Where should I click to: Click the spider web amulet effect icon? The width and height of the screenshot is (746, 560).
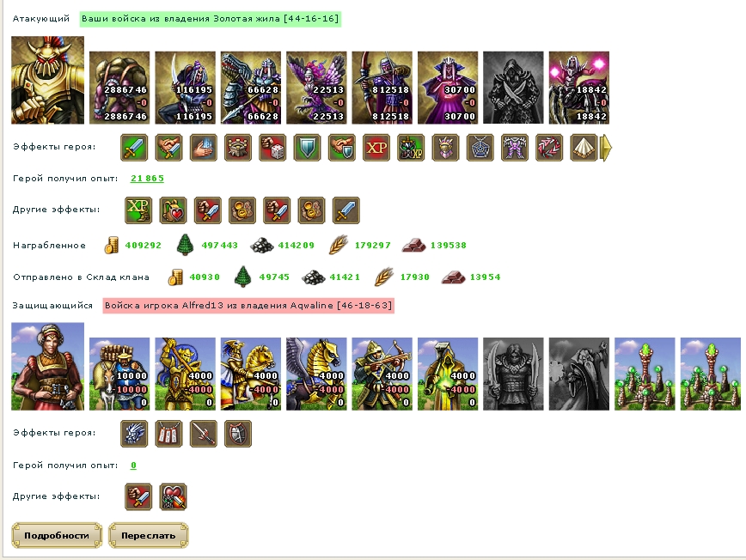tap(480, 148)
